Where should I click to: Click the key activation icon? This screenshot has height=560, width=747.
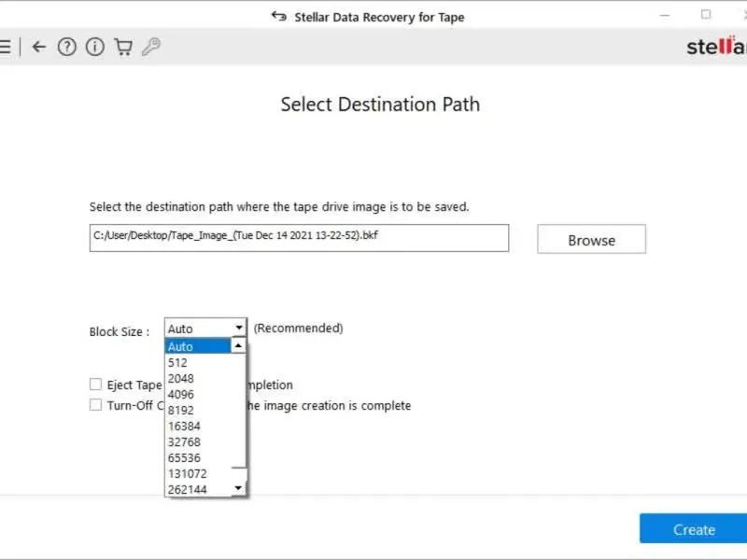click(150, 47)
